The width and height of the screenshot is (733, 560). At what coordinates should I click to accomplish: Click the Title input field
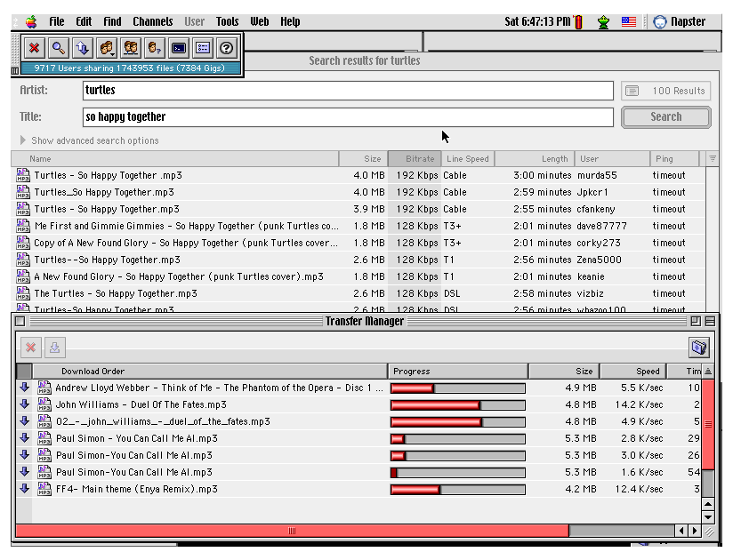(x=348, y=116)
